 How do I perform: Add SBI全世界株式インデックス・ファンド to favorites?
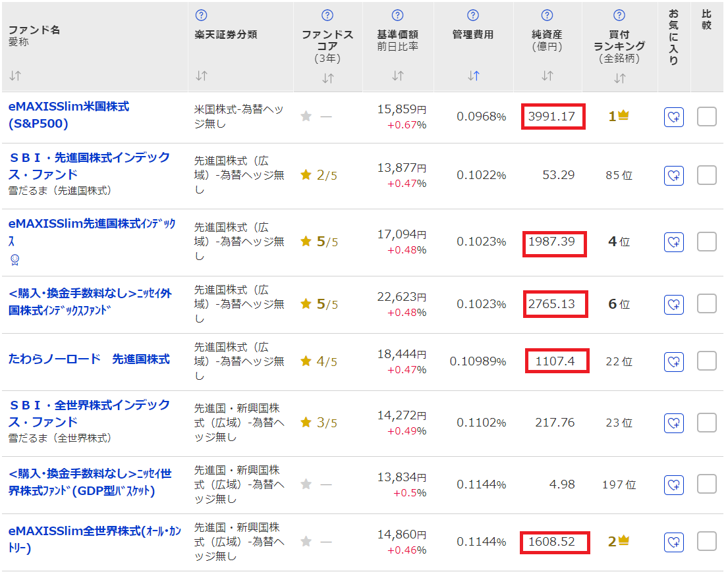674,423
